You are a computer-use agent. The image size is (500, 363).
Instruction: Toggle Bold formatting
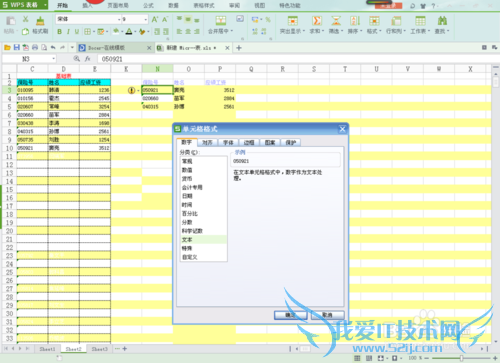click(x=59, y=32)
